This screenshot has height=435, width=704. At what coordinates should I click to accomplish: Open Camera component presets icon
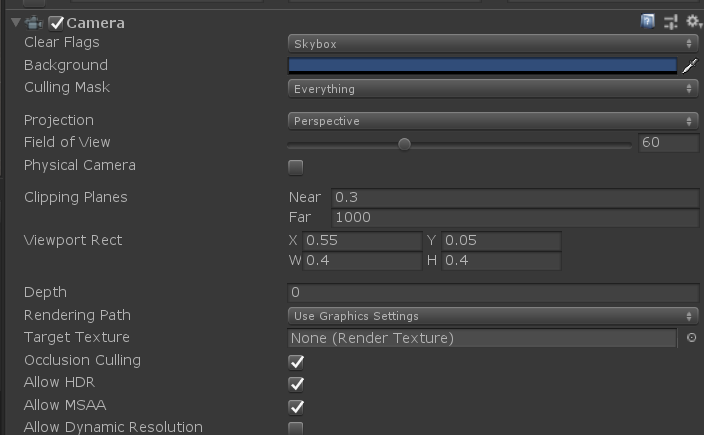671,22
